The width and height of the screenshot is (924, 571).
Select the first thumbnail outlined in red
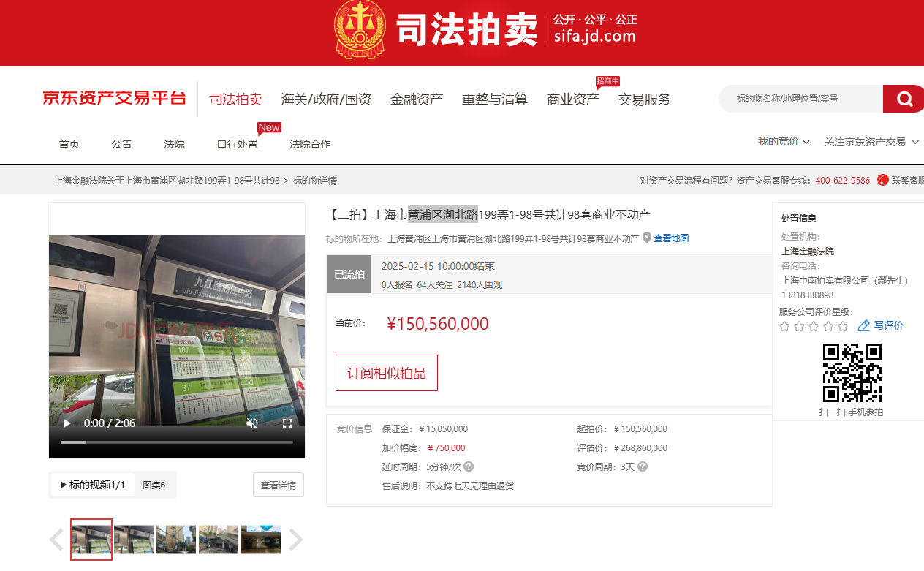(x=91, y=540)
